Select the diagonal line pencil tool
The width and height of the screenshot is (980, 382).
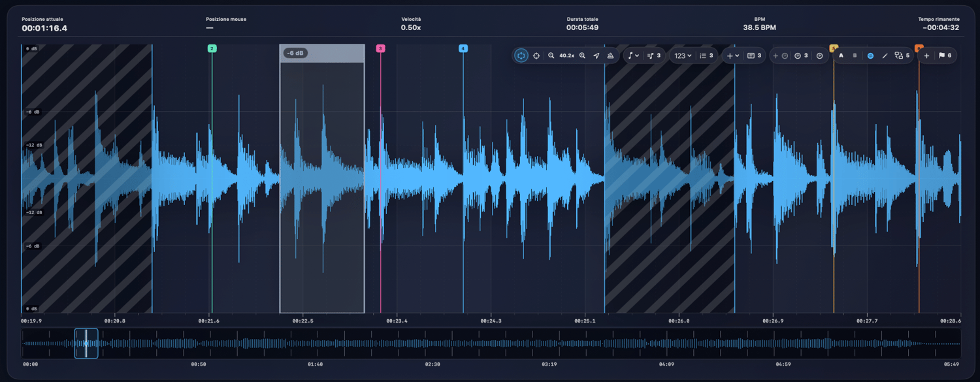coord(885,56)
